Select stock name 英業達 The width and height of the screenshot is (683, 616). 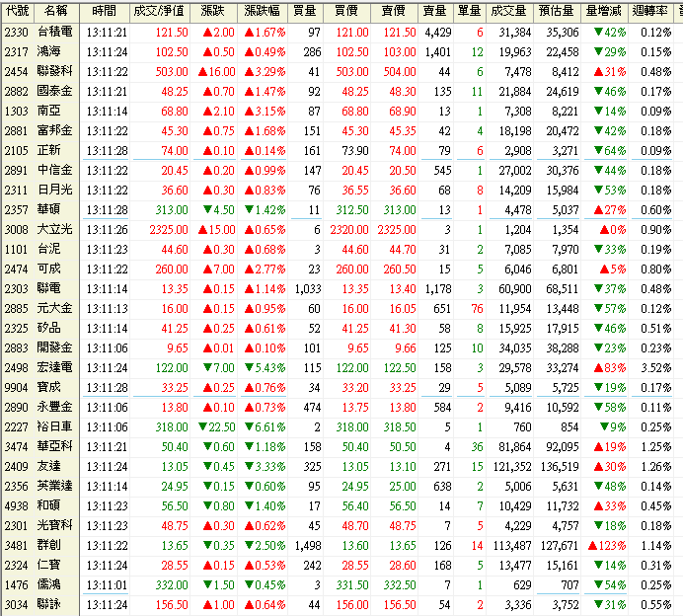coord(55,486)
